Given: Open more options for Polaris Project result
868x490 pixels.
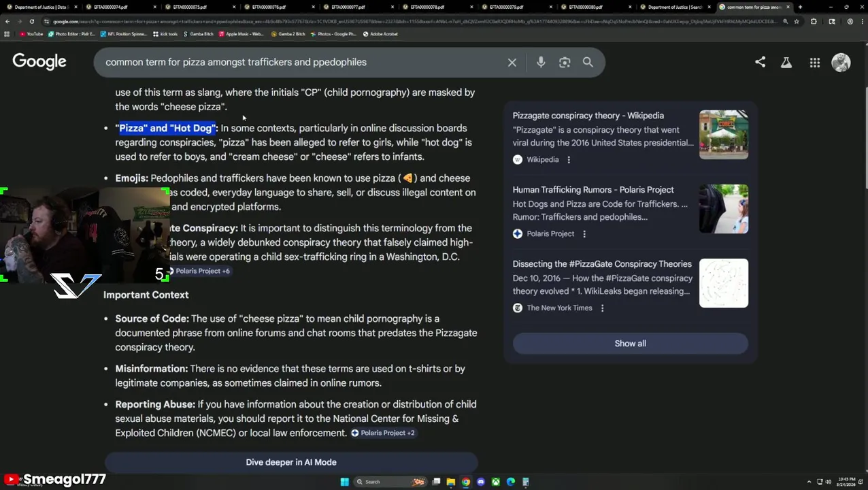Looking at the screenshot, I should coord(584,234).
